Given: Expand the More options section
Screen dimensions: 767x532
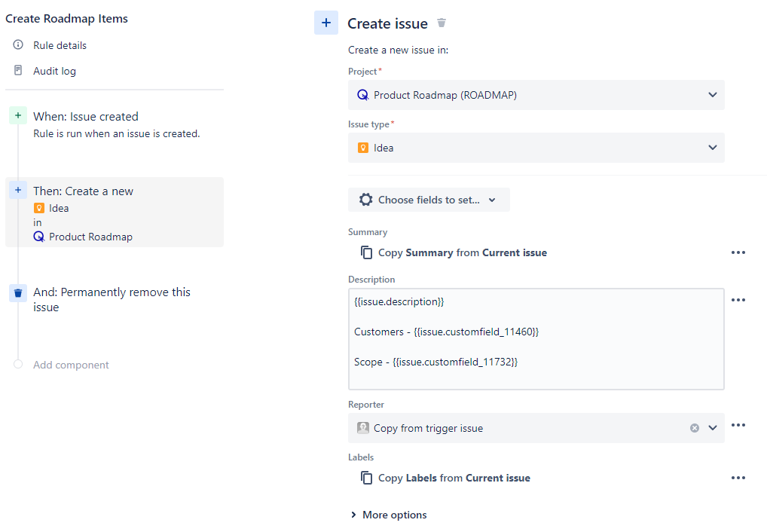Looking at the screenshot, I should [x=388, y=515].
